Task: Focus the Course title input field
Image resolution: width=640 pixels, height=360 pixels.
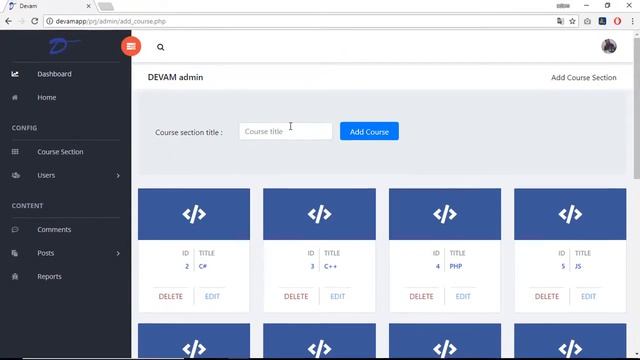Action: [286, 131]
